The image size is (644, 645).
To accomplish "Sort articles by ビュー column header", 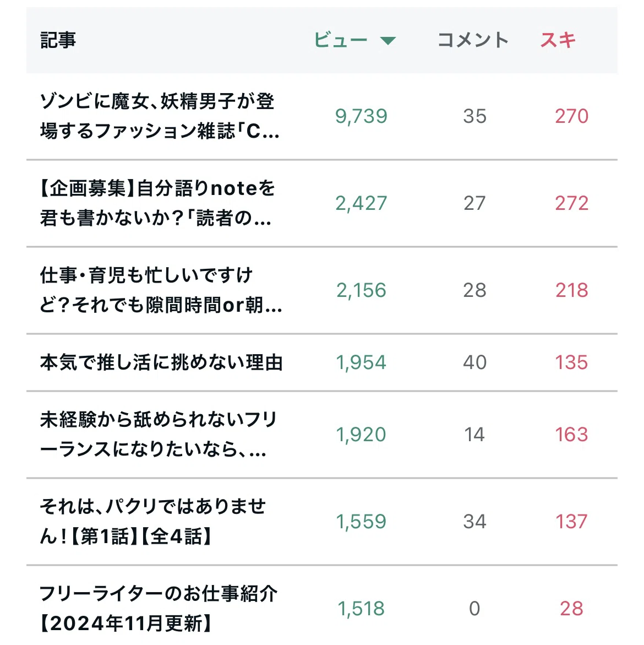I will pyautogui.click(x=341, y=40).
